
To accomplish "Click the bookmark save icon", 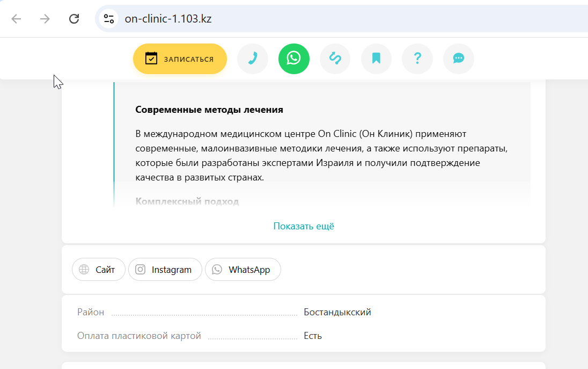I will [376, 59].
